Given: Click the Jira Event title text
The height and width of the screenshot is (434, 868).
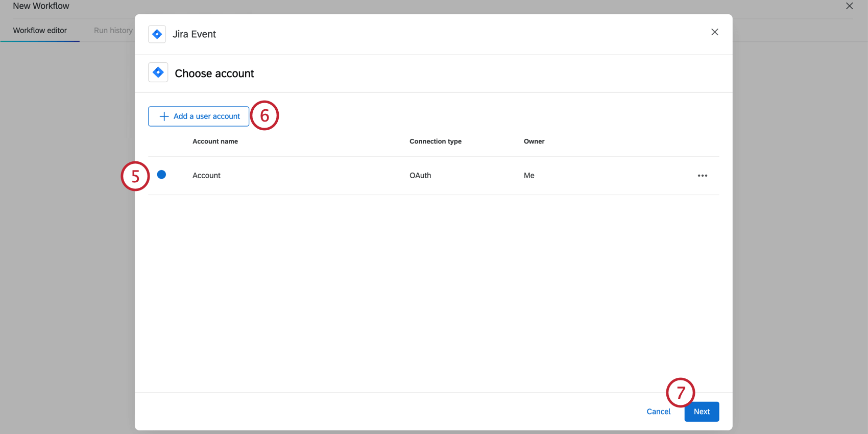Looking at the screenshot, I should coord(194,34).
